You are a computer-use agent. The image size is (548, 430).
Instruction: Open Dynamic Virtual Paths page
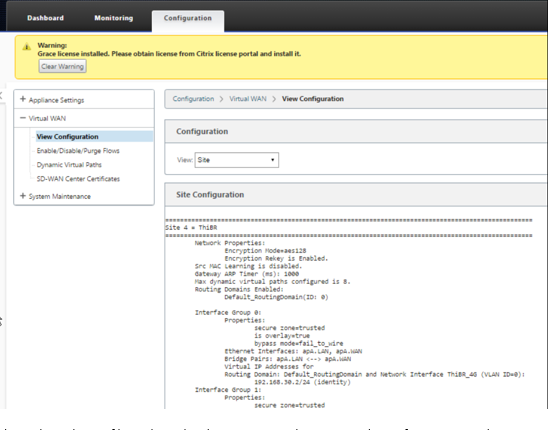tap(69, 165)
